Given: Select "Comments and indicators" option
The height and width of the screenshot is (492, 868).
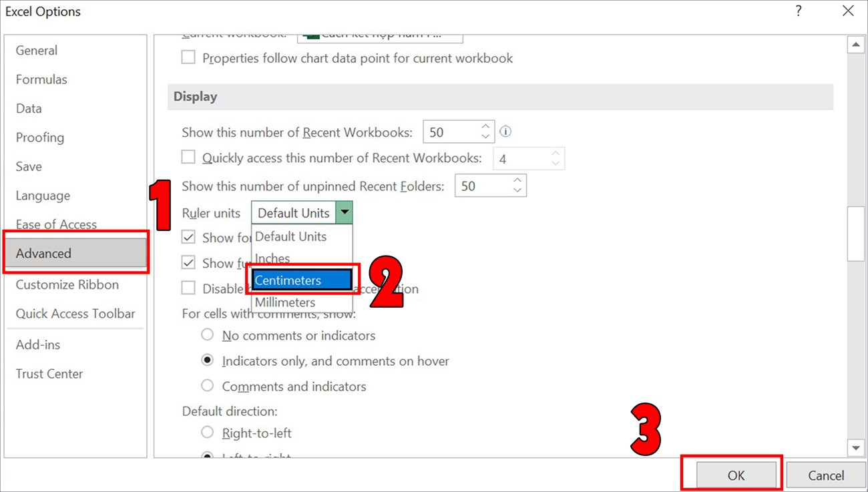Looking at the screenshot, I should pyautogui.click(x=208, y=386).
